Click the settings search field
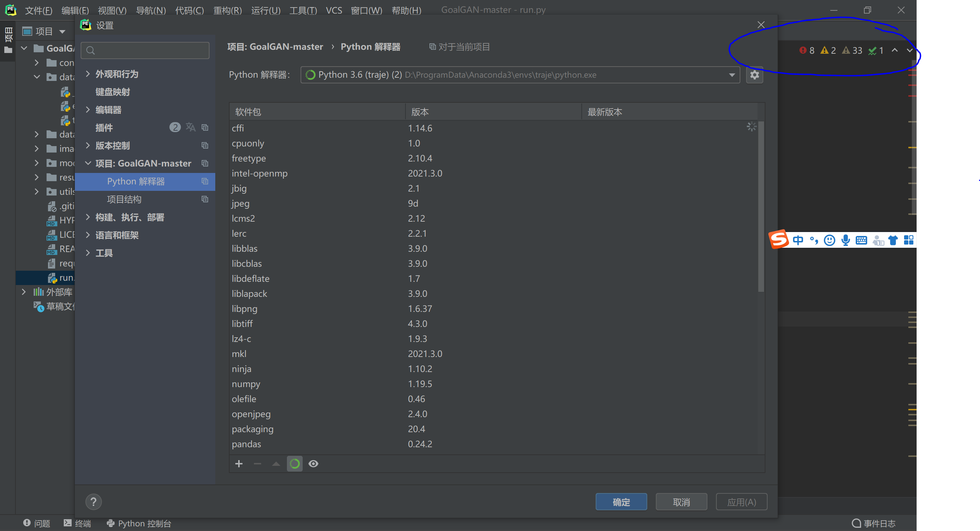 tap(145, 50)
